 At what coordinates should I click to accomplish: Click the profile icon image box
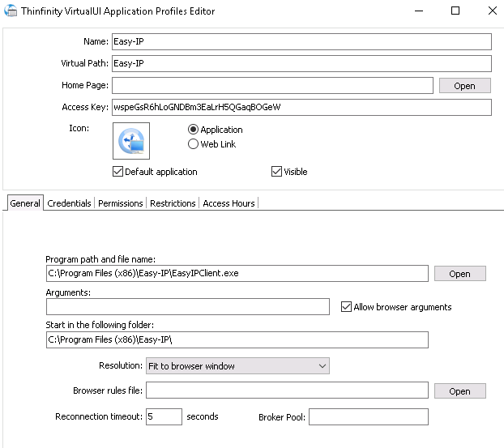click(x=131, y=141)
